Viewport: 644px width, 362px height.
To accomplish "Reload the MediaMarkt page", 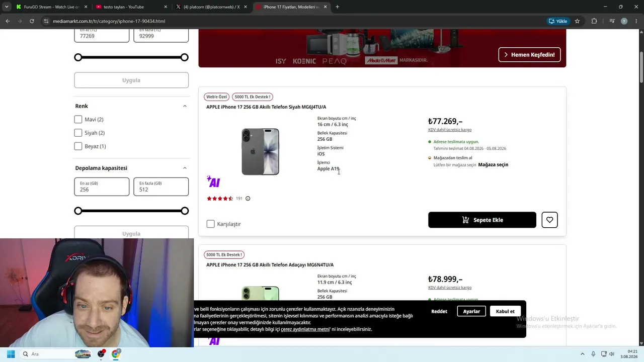I will point(32,21).
